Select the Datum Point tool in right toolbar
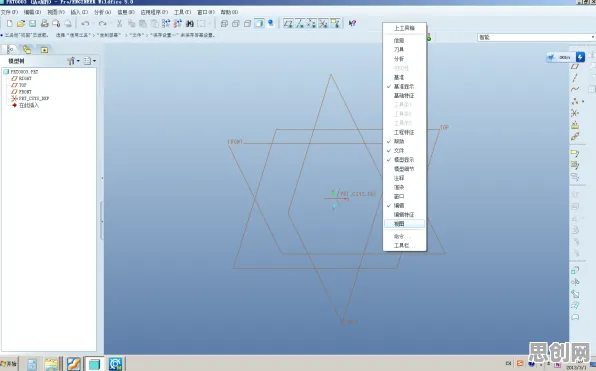 (x=575, y=101)
